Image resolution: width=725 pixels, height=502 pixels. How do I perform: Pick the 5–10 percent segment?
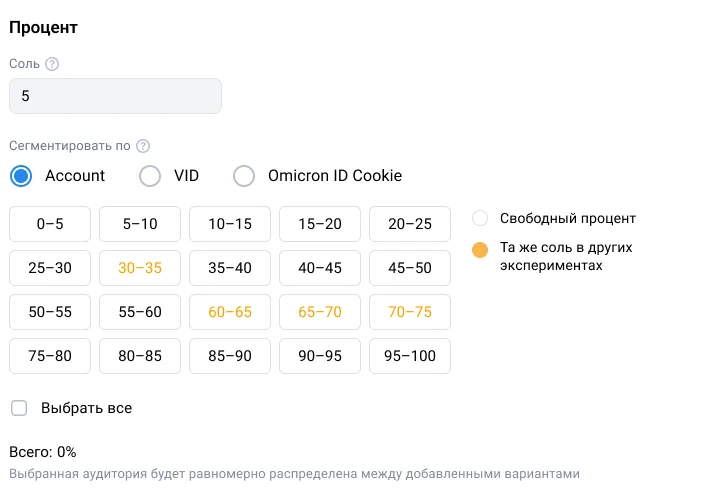pyautogui.click(x=140, y=224)
